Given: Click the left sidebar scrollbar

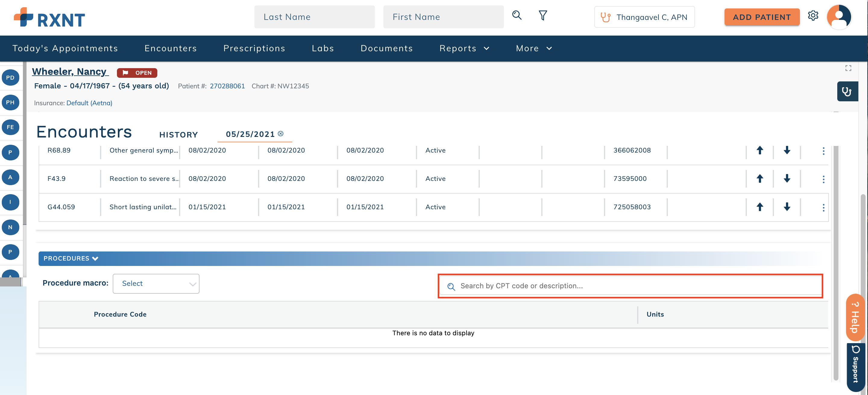Looking at the screenshot, I should pos(25,143).
